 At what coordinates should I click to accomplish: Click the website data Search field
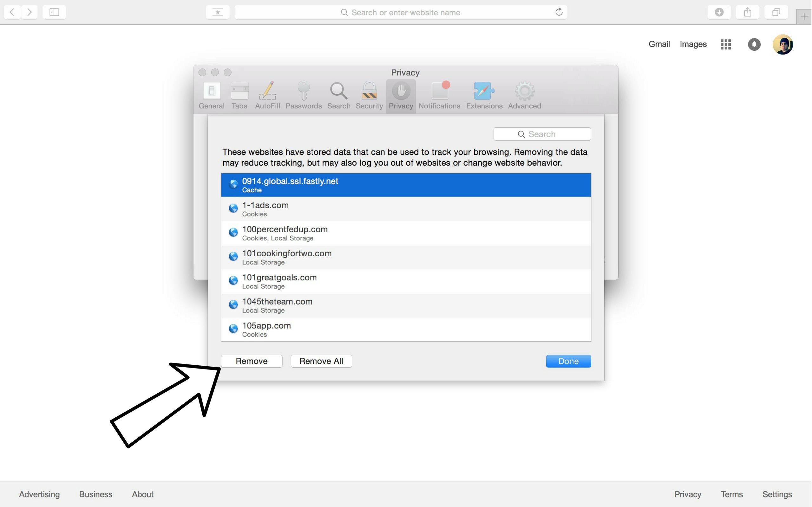click(542, 134)
